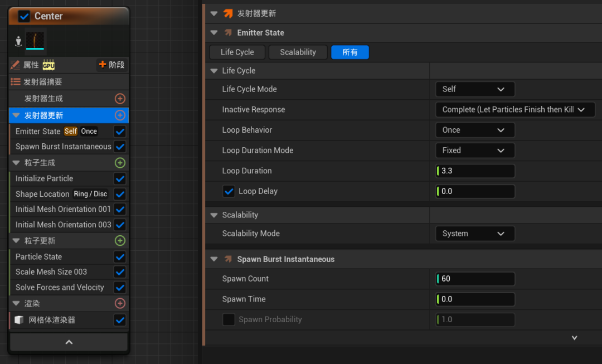The width and height of the screenshot is (602, 364).
Task: Disable Solve Forces and Velocity checkbox
Action: point(120,287)
